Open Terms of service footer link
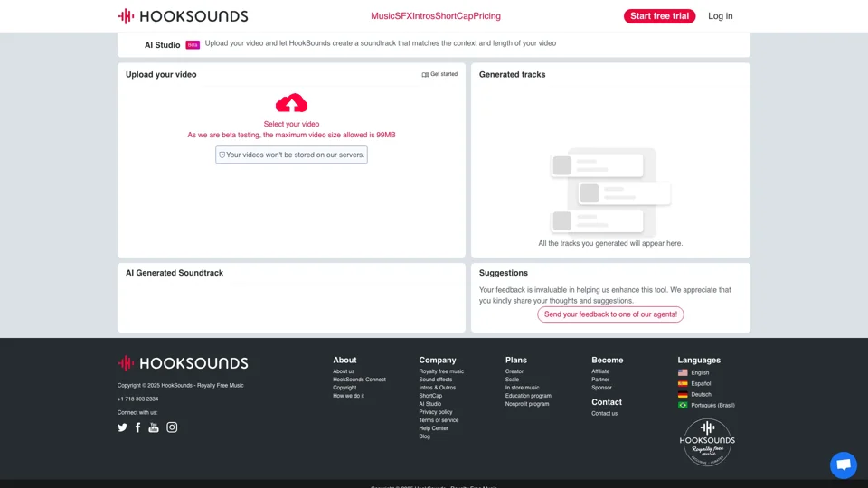 click(439, 420)
